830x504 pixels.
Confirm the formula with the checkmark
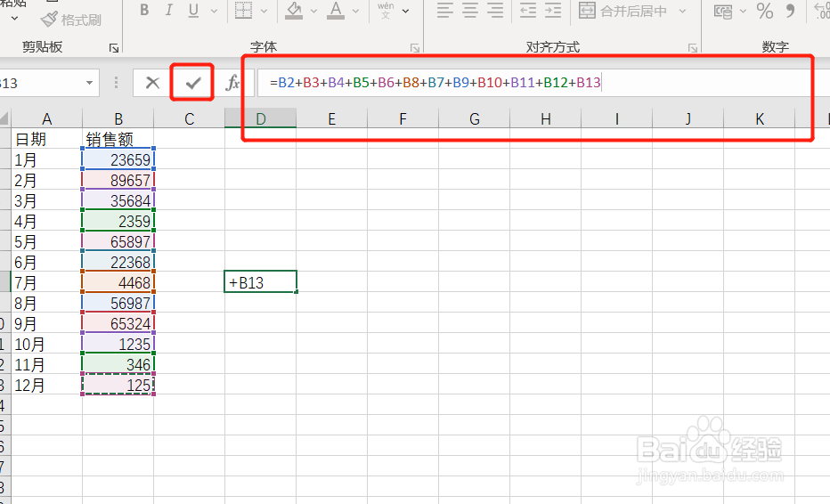[x=192, y=83]
